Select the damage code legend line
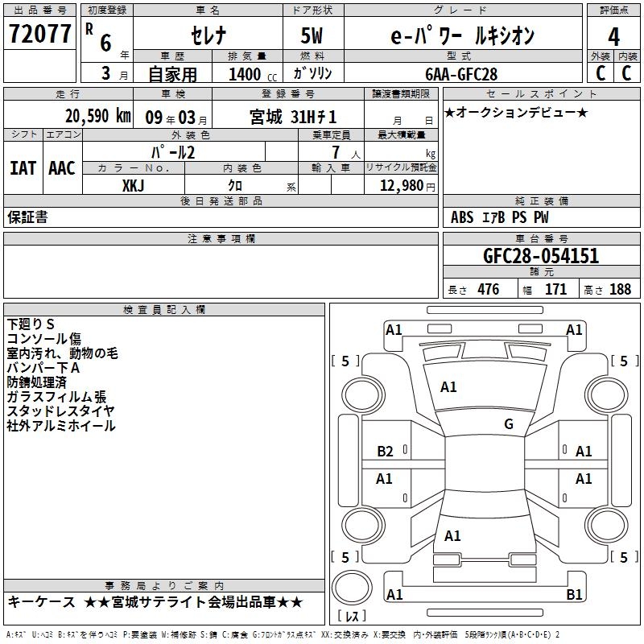 click(283, 635)
